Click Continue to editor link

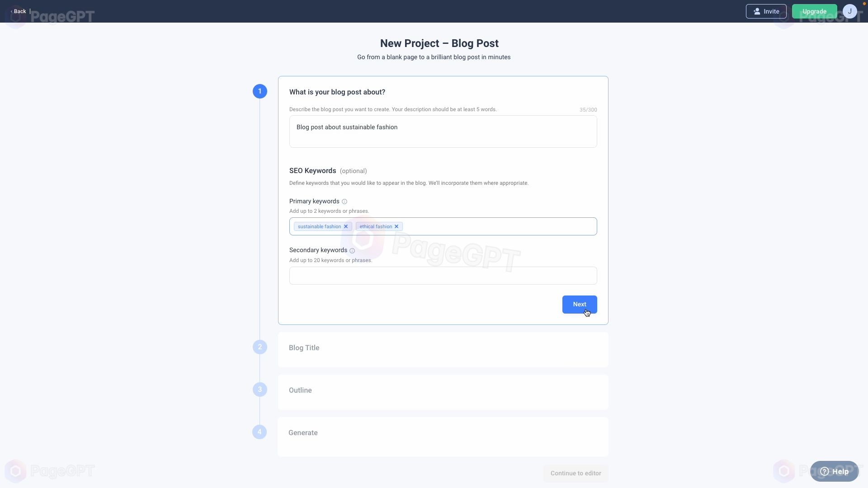tap(576, 473)
